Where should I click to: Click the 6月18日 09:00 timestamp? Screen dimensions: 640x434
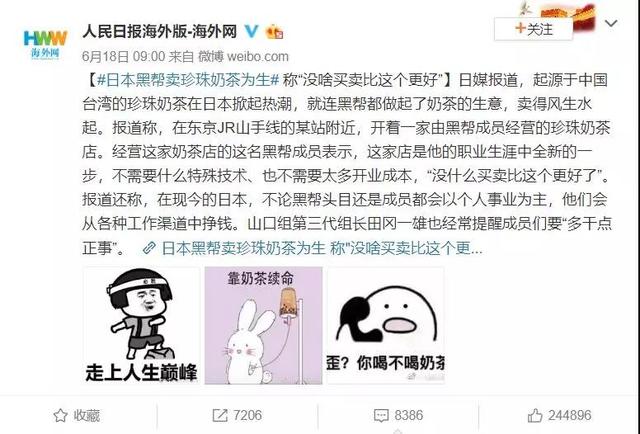pos(124,56)
